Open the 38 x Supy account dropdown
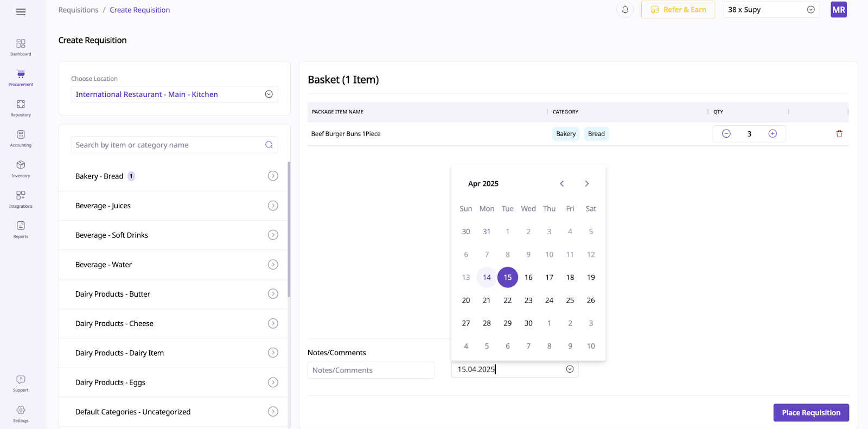 [x=771, y=10]
